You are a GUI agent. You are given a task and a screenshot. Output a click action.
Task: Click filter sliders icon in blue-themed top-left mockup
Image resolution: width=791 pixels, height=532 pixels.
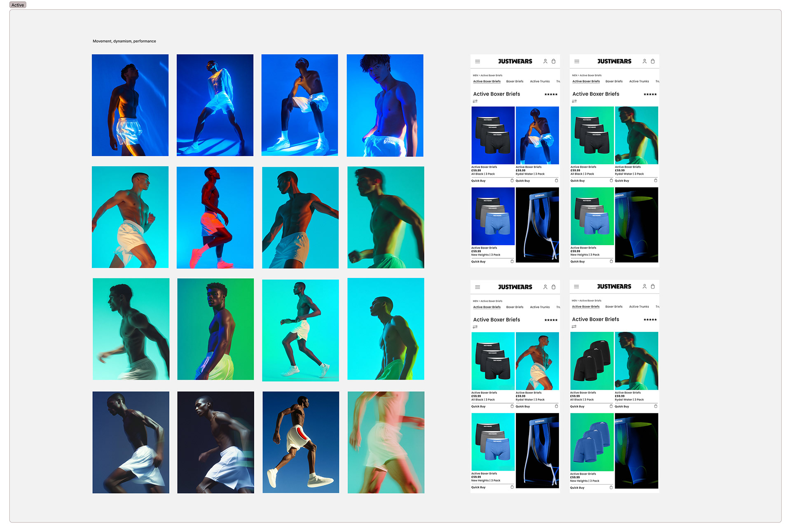click(475, 101)
